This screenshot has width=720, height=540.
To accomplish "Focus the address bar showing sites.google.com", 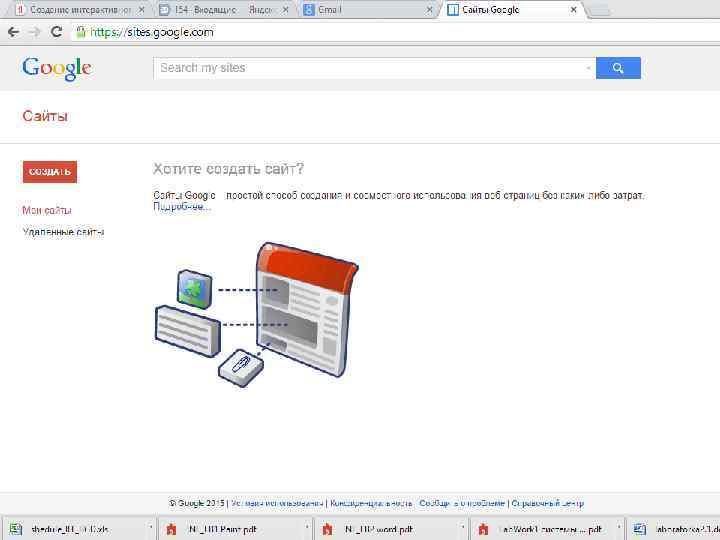I will coord(395,32).
